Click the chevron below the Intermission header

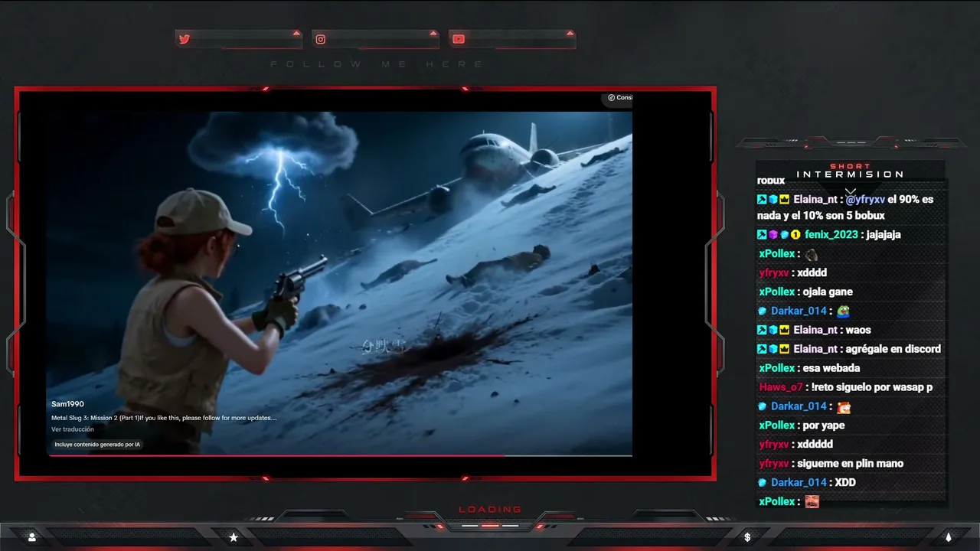[x=851, y=191]
